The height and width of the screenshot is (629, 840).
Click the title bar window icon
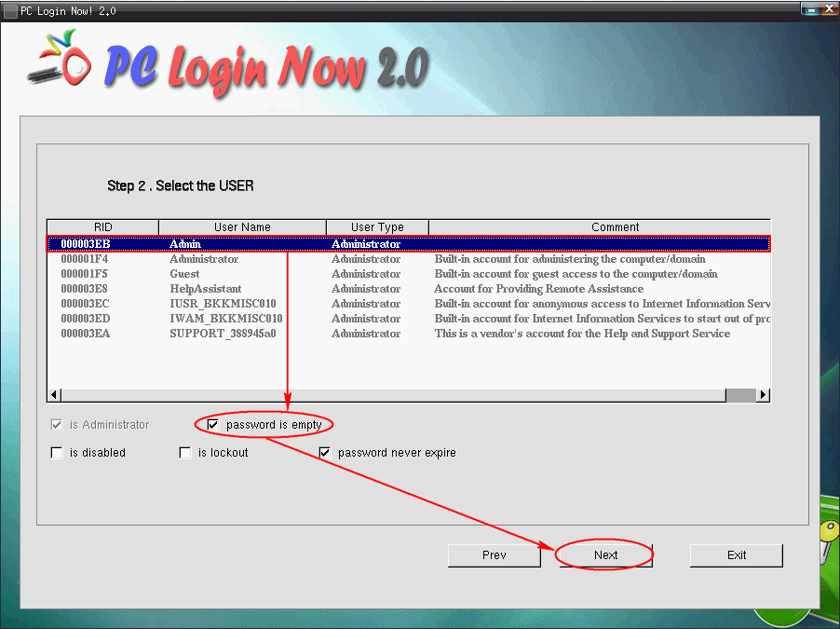[10, 11]
